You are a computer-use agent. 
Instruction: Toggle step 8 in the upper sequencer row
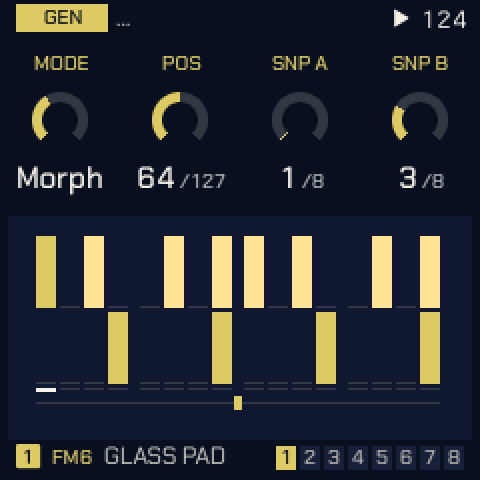click(222, 272)
